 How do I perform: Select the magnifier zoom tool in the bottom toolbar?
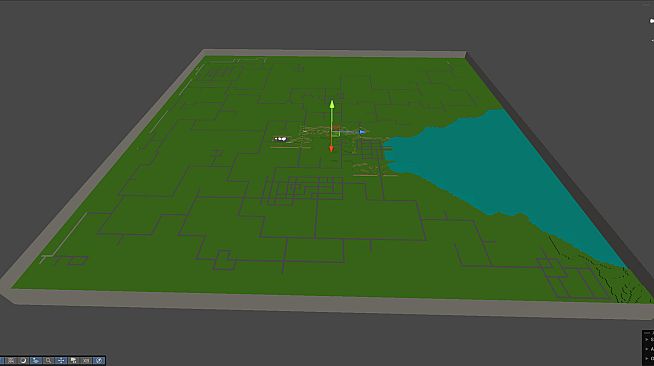[x=48, y=361]
